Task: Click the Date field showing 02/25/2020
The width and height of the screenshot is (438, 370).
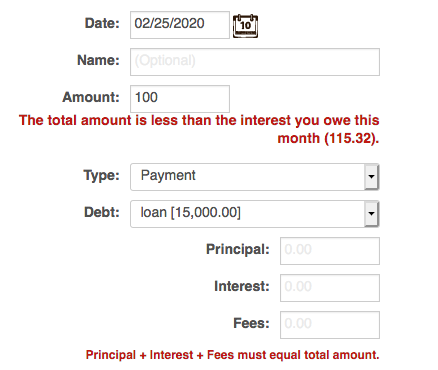Action: pos(180,25)
